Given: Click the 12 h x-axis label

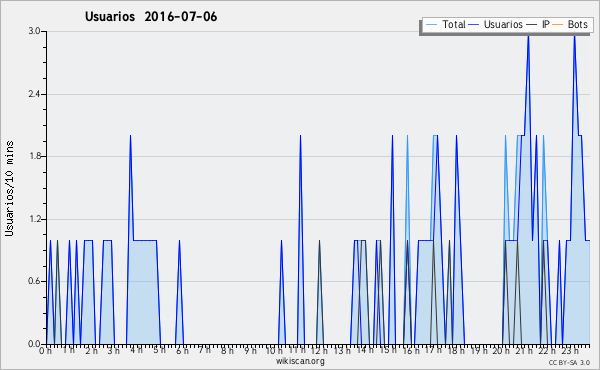Looking at the screenshot, I should click(x=319, y=350).
